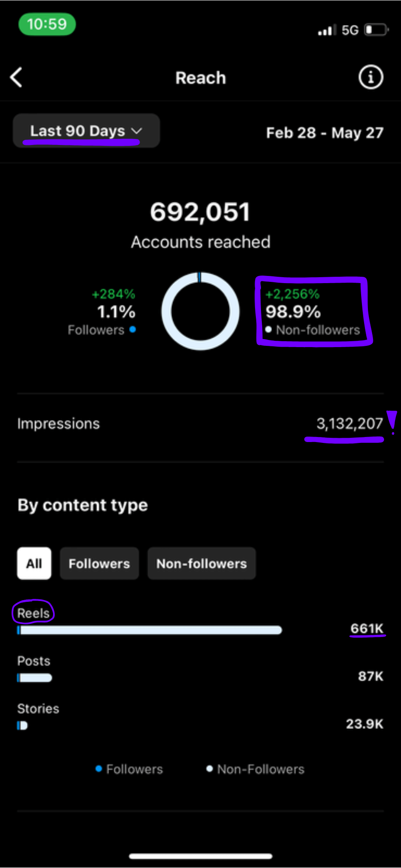Viewport: 401px width, 868px height.
Task: Tap the battery status icon
Action: [376, 30]
